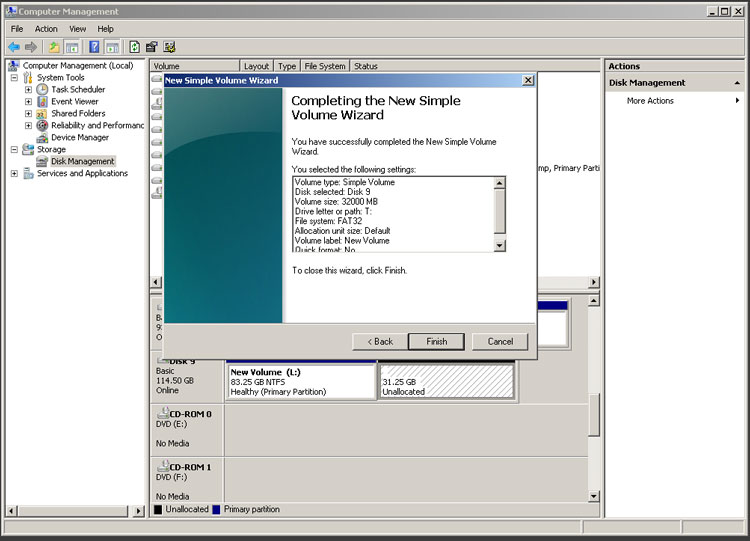750x541 pixels.
Task: Toggle Show/Hide Console Tree toolbar icon
Action: pyautogui.click(x=72, y=47)
